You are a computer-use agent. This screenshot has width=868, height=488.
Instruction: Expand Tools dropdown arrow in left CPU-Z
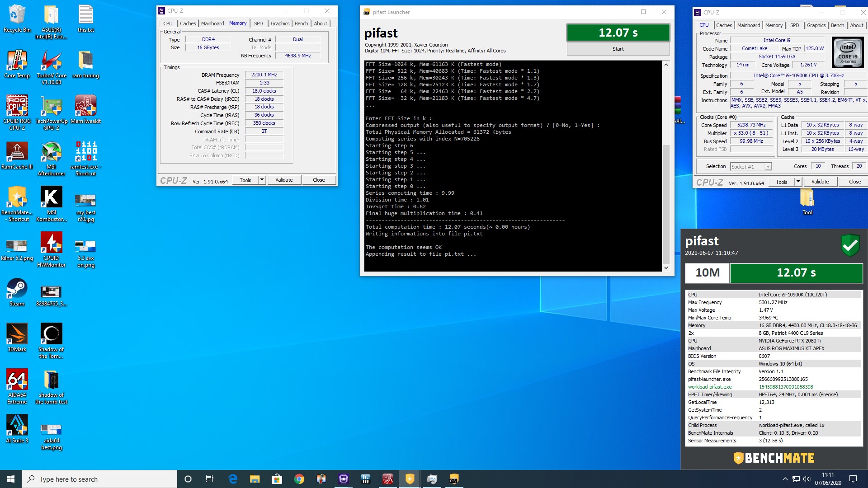coord(262,180)
